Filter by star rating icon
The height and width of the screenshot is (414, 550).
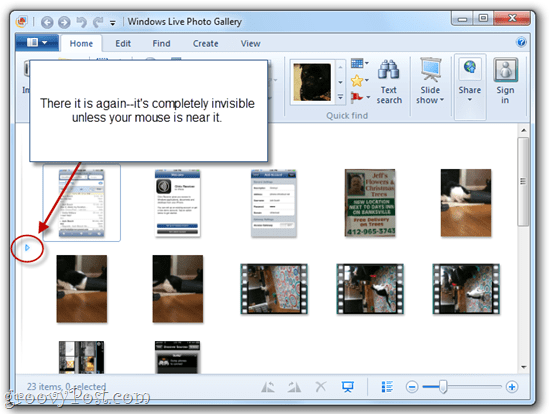click(x=357, y=81)
